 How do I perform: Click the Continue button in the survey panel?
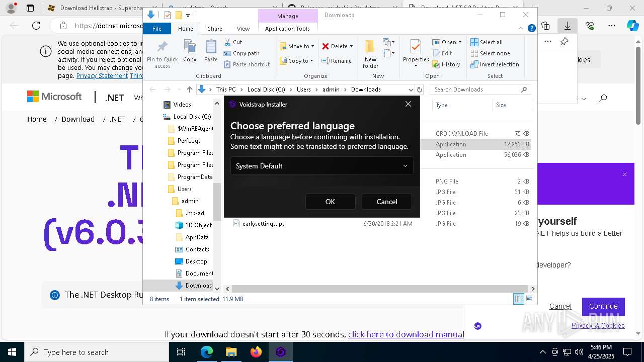coord(603,306)
